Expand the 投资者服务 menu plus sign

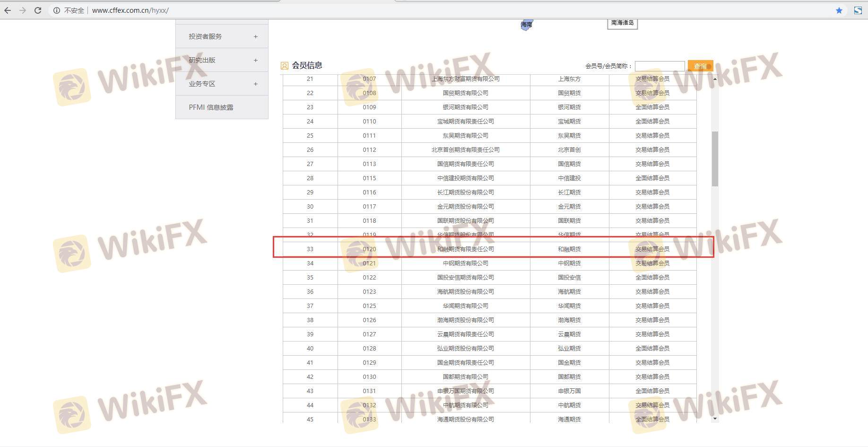(255, 36)
